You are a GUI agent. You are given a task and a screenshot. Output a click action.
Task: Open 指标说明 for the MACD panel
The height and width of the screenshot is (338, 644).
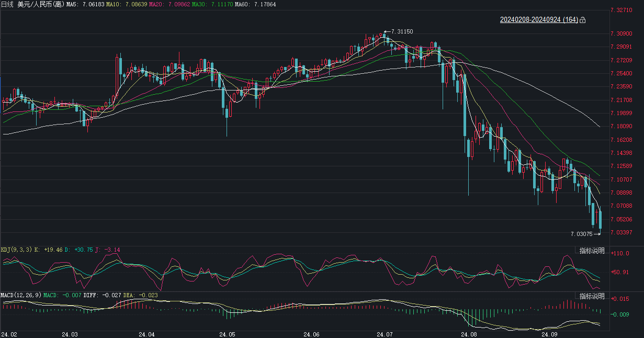click(x=592, y=297)
